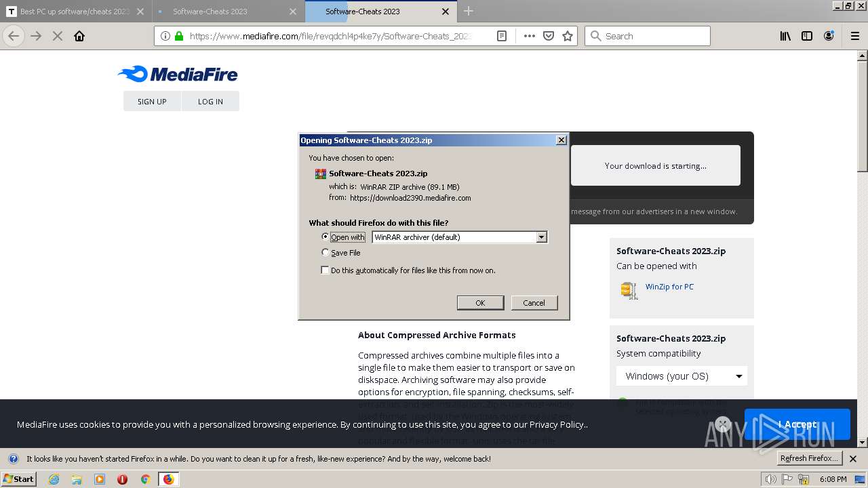Screen dimensions: 868x488
Task: Open File Explorer folder in taskbar
Action: pyautogui.click(x=77, y=479)
